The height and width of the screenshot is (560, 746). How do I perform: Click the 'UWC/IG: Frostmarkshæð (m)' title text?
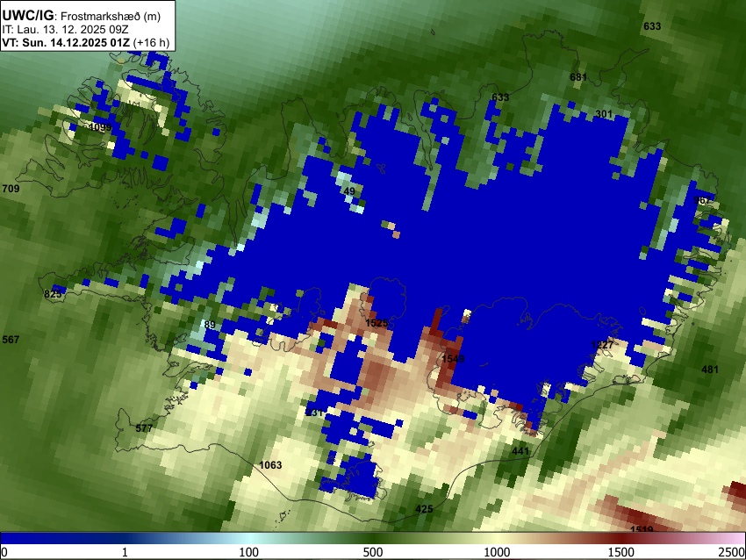pos(82,16)
